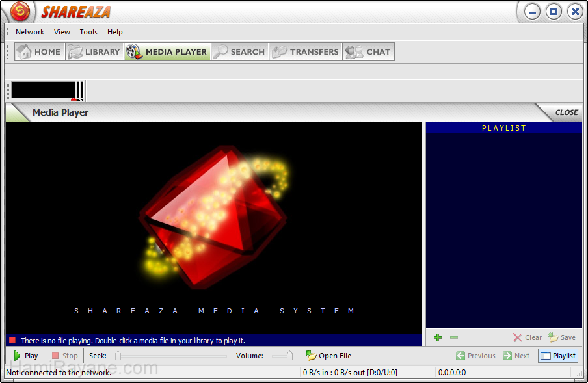The image size is (588, 383).
Task: Click the vertical bars beside the monitor graph
Action: (79, 90)
